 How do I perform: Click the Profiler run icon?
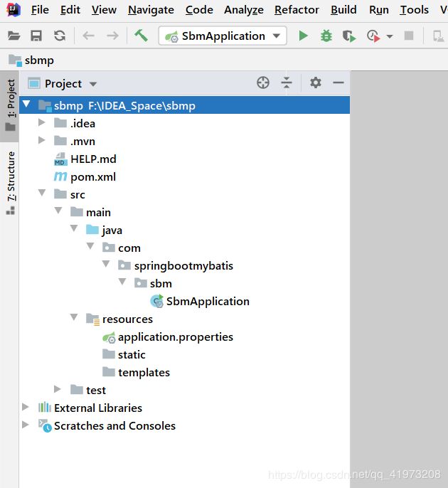[373, 36]
